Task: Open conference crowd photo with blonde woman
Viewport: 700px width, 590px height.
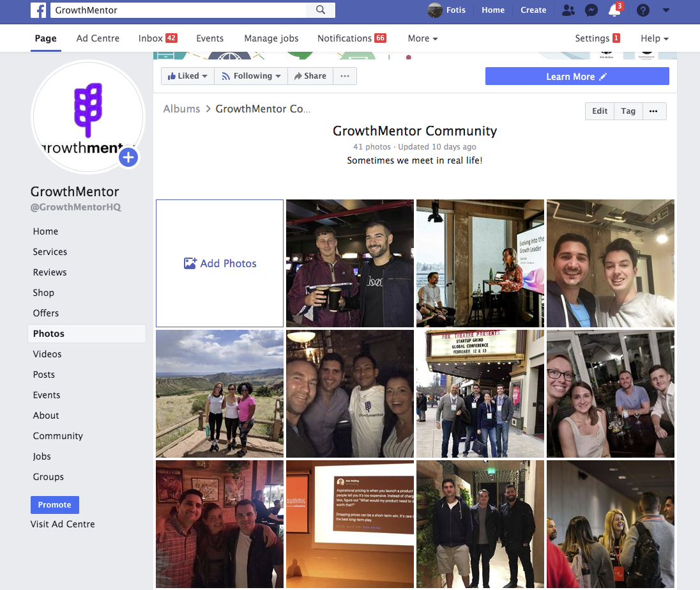Action: tap(611, 524)
